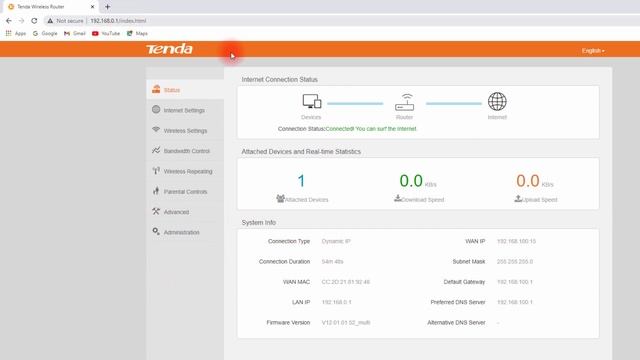The image size is (640, 360).
Task: Open the Advanced menu item
Action: point(185,212)
